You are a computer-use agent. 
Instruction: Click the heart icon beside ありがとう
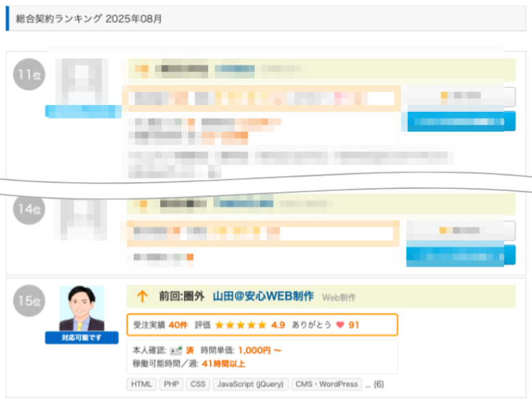(340, 325)
